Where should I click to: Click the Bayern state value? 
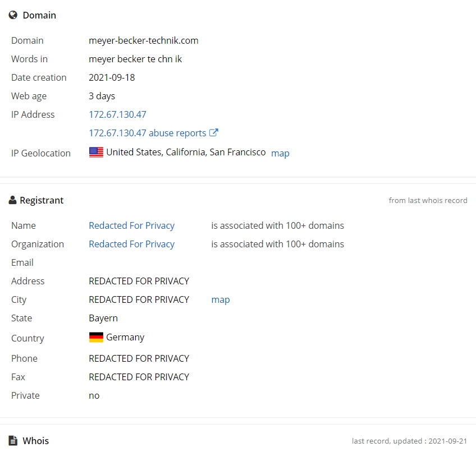pos(103,318)
